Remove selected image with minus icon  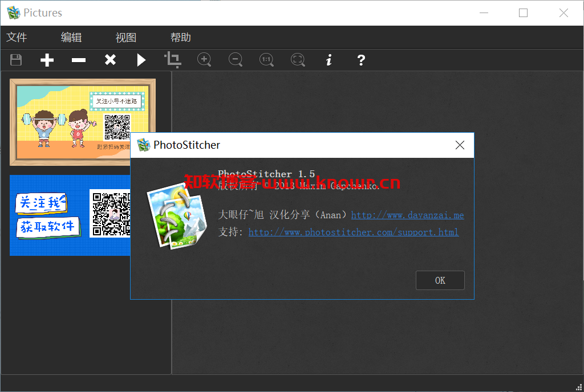(79, 60)
